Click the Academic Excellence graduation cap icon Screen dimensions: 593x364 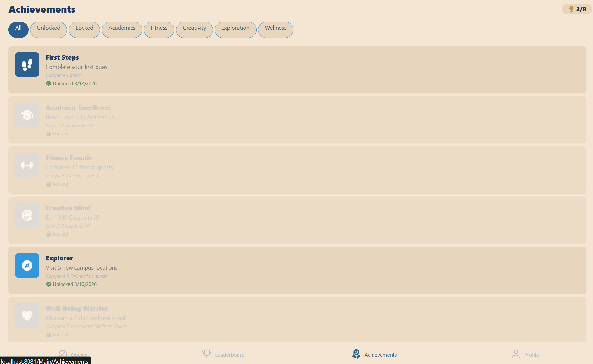pyautogui.click(x=27, y=115)
